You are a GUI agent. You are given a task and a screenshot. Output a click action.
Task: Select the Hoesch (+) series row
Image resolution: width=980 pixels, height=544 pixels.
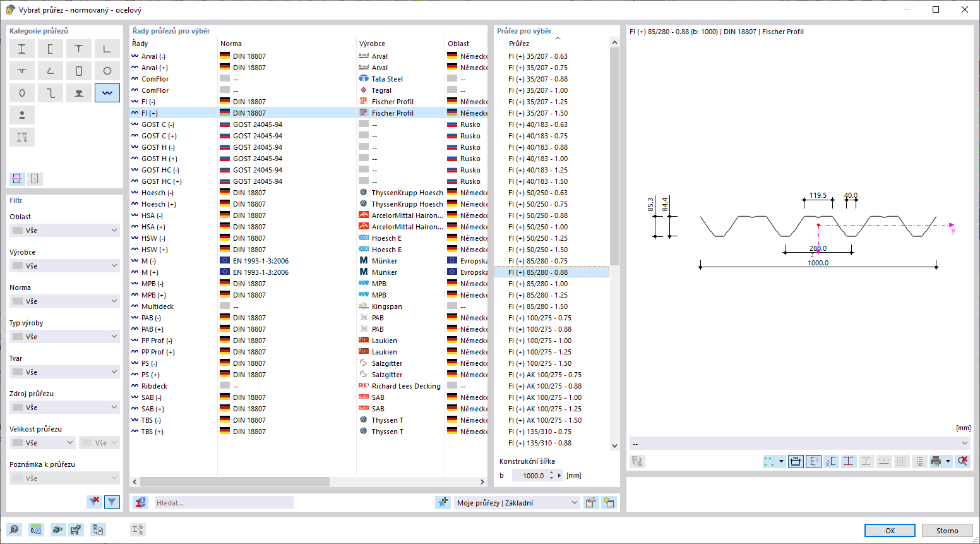(x=308, y=204)
